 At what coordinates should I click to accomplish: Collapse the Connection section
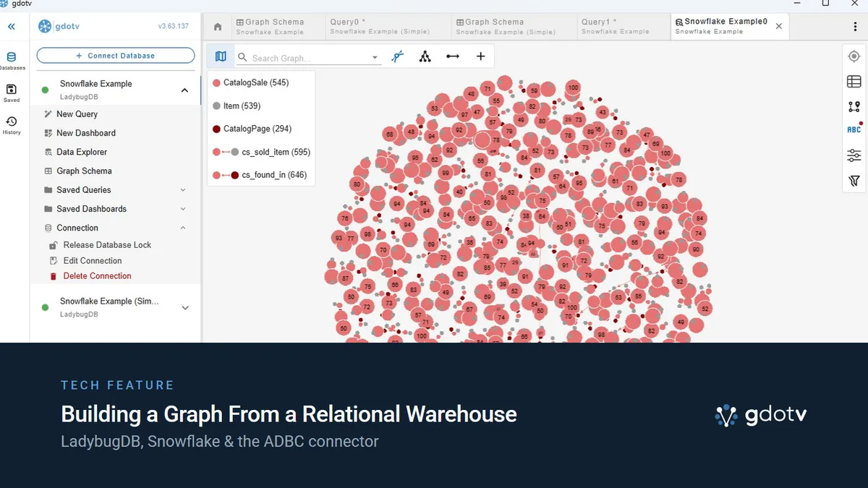click(x=183, y=228)
